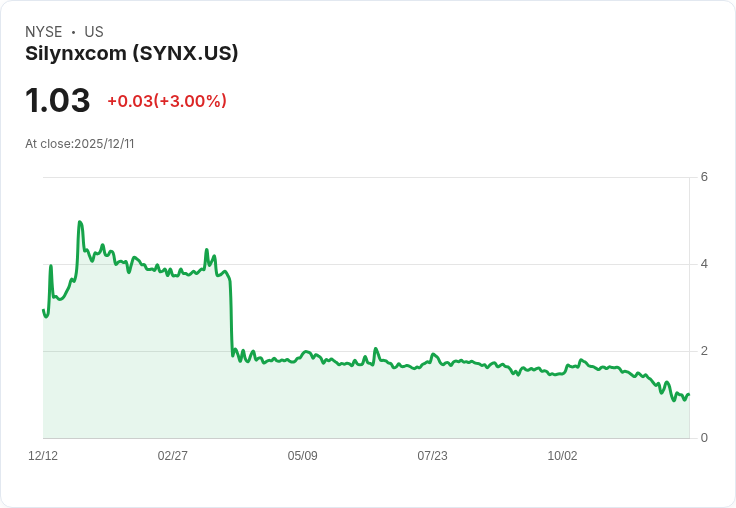
Task: Click the 2 y-axis label
Action: [x=704, y=351]
